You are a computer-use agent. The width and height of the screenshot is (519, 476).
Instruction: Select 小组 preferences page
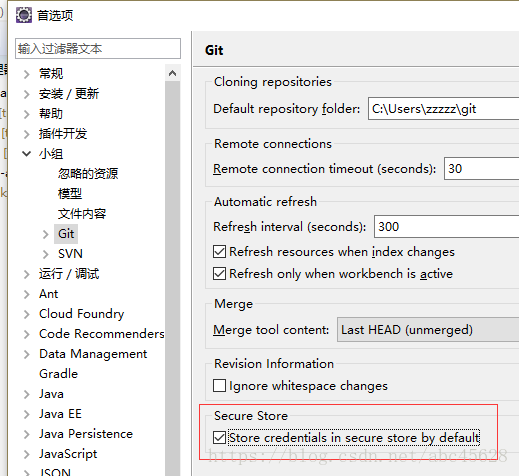pos(51,154)
